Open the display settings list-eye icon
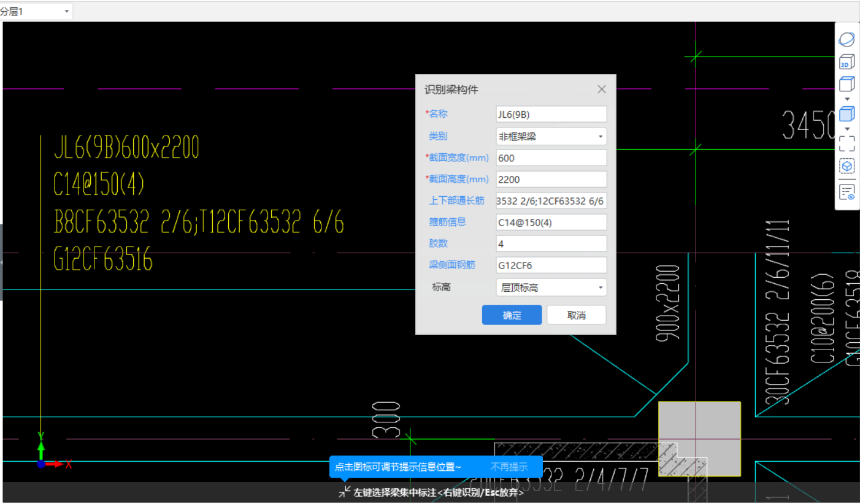Viewport: 860px width, 504px height. click(847, 192)
